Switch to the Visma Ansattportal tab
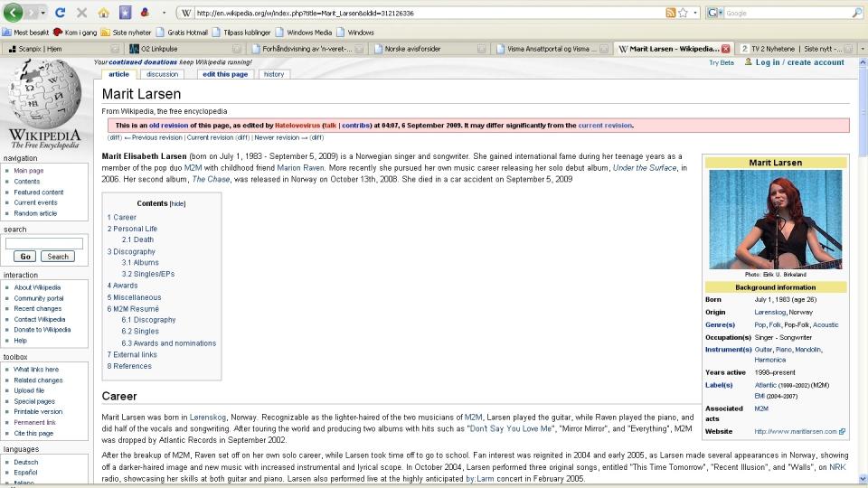The height and width of the screenshot is (488, 868). point(551,49)
